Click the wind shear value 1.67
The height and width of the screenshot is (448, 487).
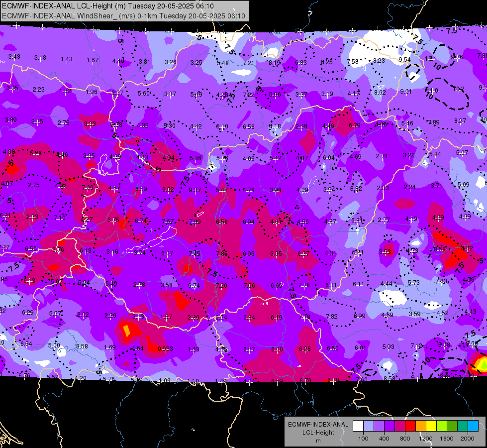click(x=93, y=60)
